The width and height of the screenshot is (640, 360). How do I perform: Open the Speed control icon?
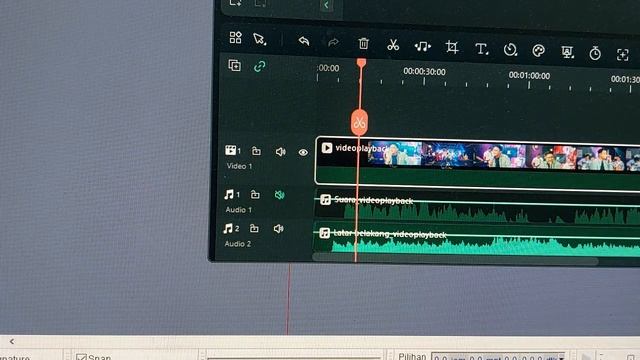click(510, 50)
